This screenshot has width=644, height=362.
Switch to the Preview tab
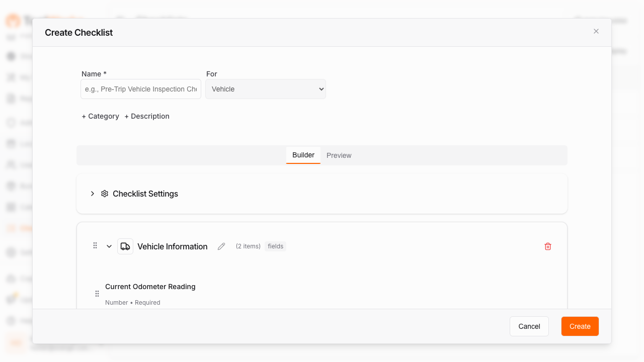(339, 155)
